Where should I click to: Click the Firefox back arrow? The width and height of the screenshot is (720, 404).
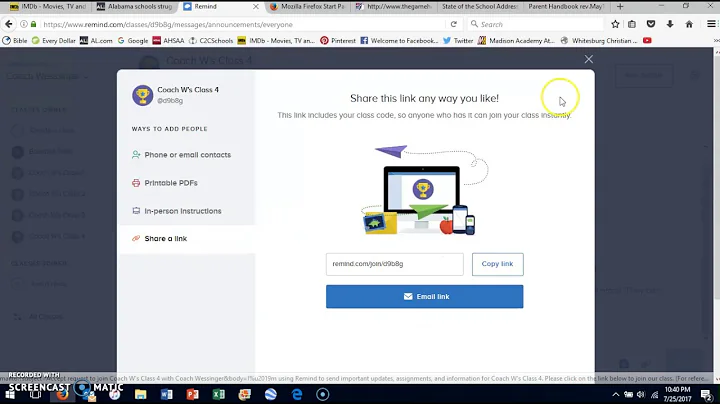click(9, 24)
